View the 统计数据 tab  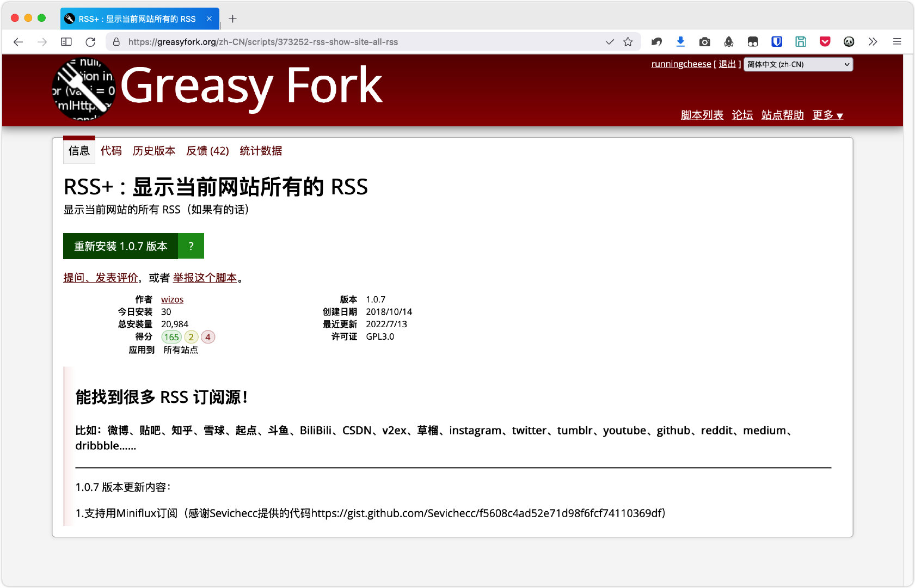coord(261,151)
